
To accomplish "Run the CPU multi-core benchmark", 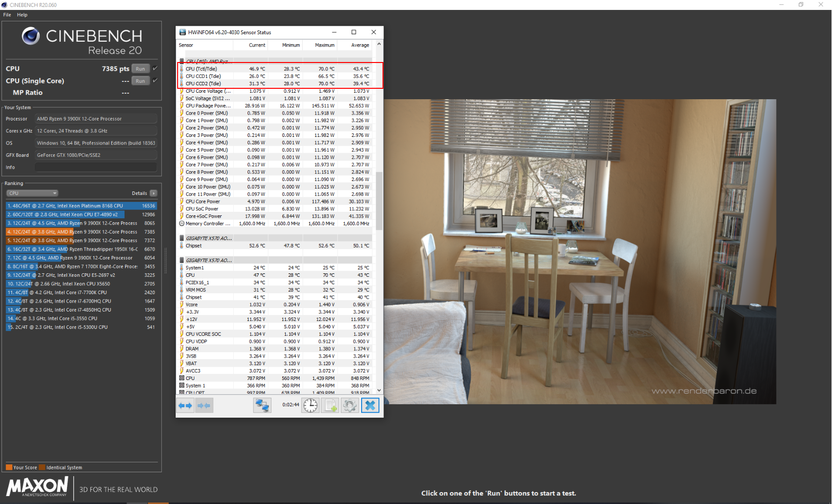I will tap(140, 69).
